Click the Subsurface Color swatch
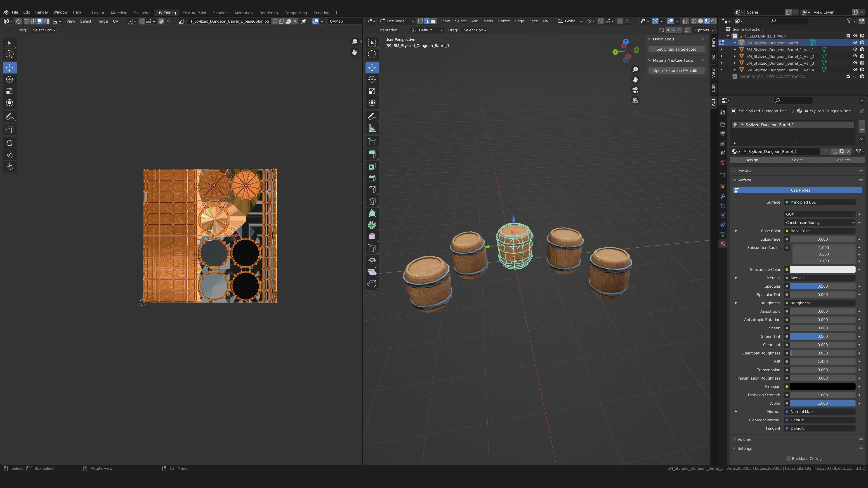Image resolution: width=868 pixels, height=488 pixels. (823, 270)
